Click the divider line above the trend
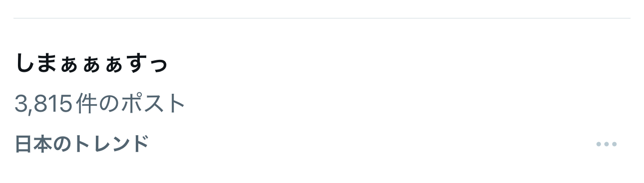 tap(322, 18)
